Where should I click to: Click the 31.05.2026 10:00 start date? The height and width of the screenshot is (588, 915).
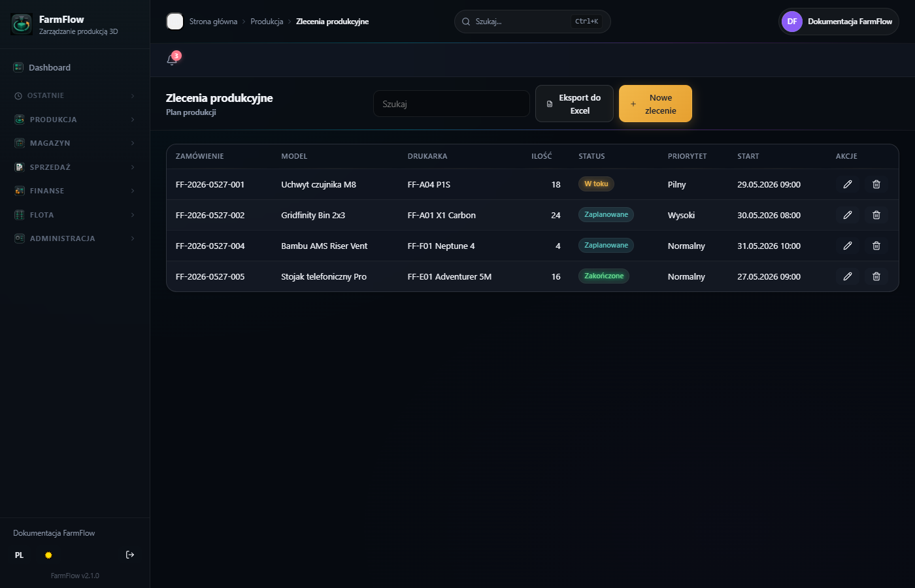pyautogui.click(x=769, y=246)
